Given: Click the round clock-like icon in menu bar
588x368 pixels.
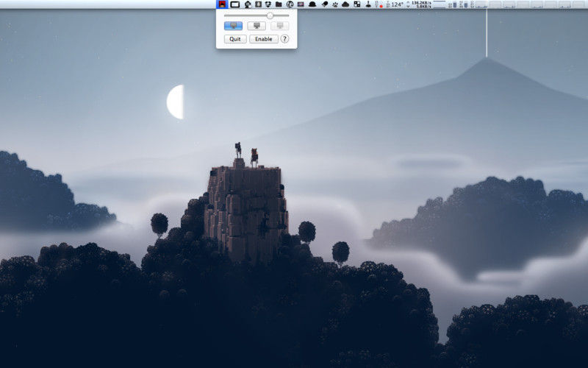Looking at the screenshot, I should pyautogui.click(x=290, y=4).
